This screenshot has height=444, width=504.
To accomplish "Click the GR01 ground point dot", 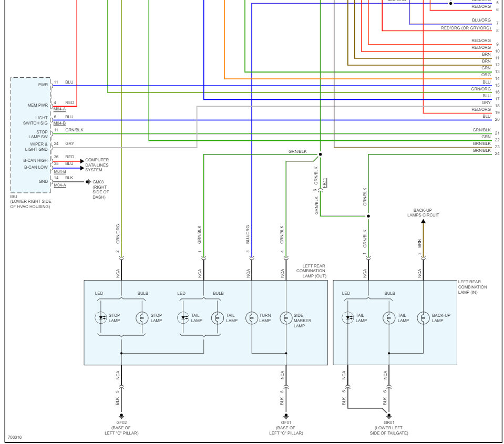I will pyautogui.click(x=389, y=416).
